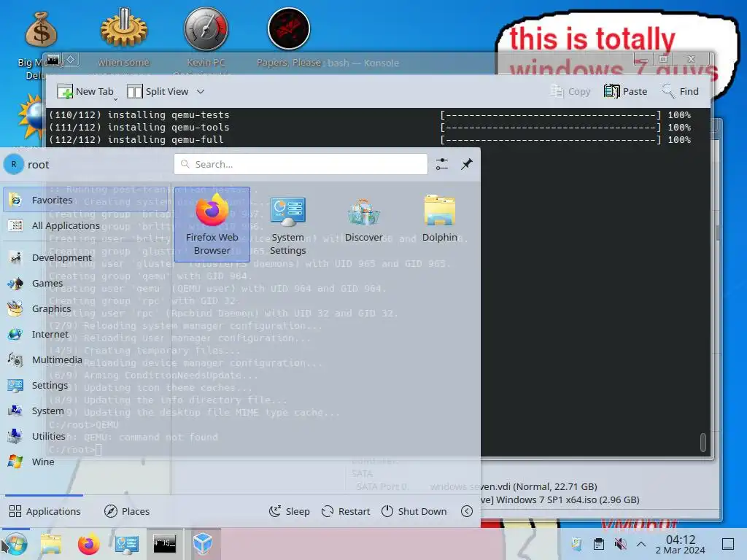Click the Konsole terminal scrollbar handle
The image size is (747, 560).
(703, 443)
